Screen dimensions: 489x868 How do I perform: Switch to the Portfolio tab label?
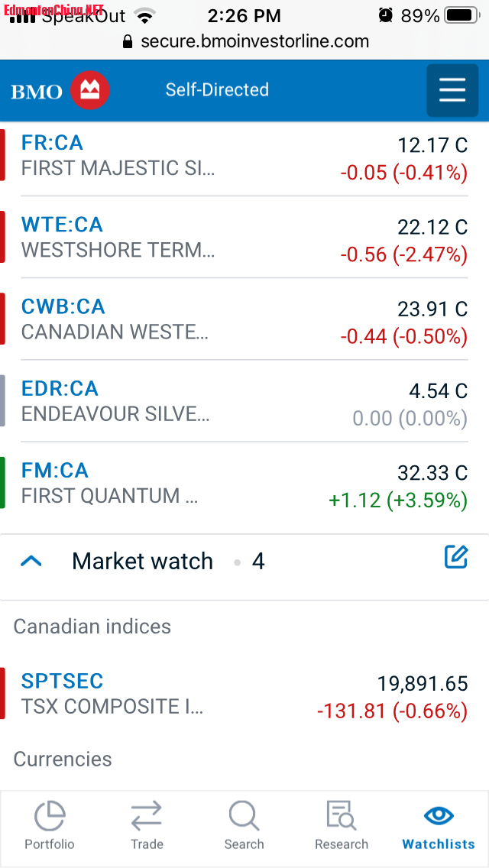[50, 844]
